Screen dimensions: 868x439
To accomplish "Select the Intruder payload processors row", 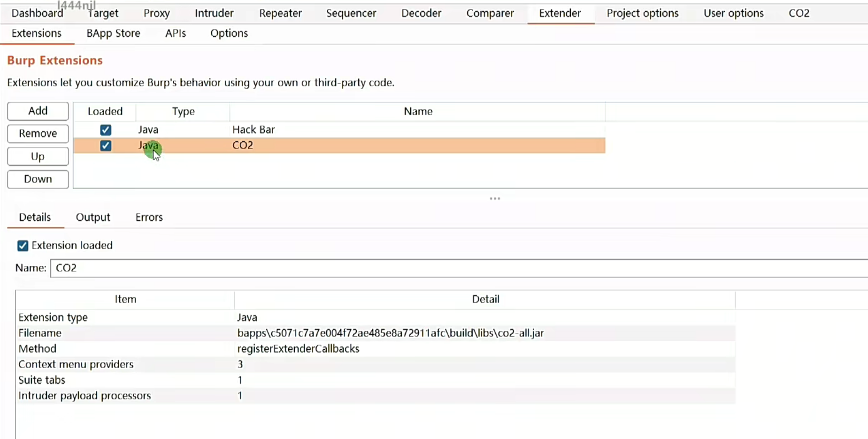I will (376, 396).
